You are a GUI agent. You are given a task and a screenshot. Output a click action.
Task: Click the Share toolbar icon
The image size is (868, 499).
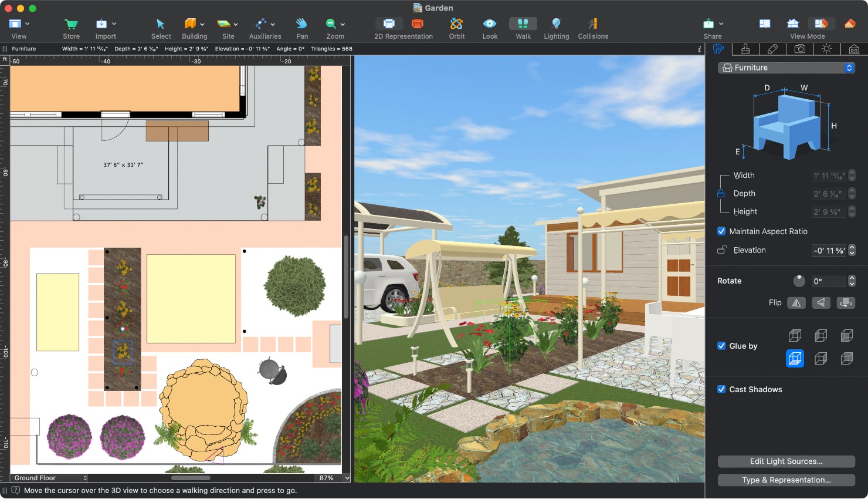tap(708, 23)
